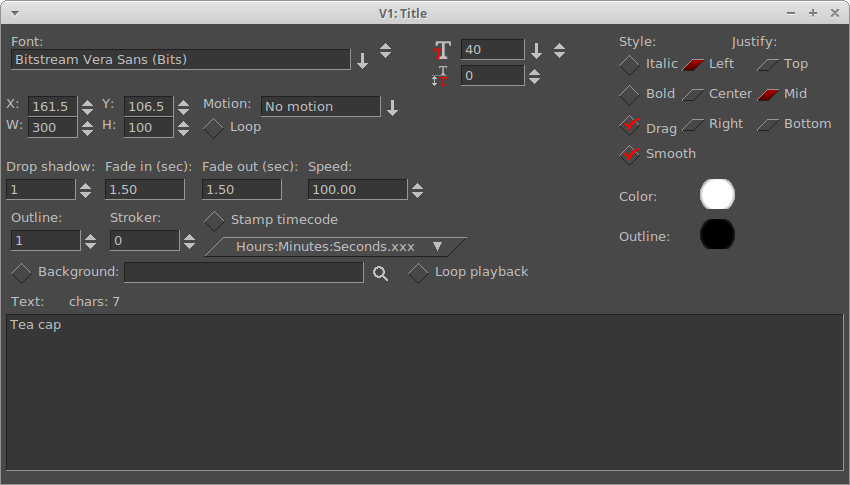Click the font size T icon

click(x=442, y=51)
